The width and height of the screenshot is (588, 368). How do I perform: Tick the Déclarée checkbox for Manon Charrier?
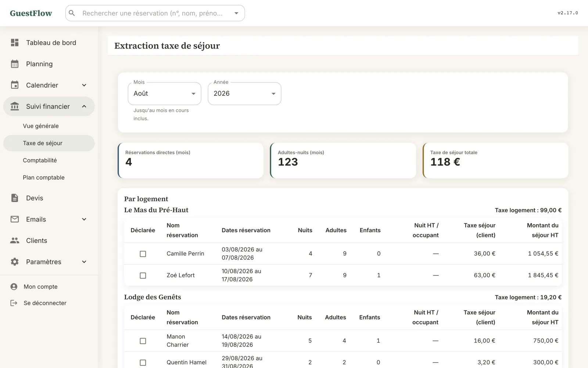[143, 341]
